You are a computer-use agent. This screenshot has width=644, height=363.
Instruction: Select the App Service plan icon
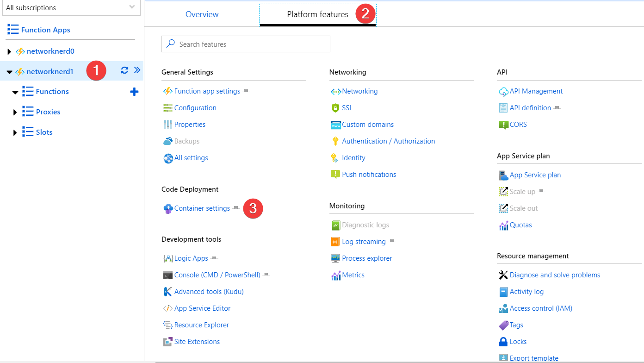(x=502, y=175)
